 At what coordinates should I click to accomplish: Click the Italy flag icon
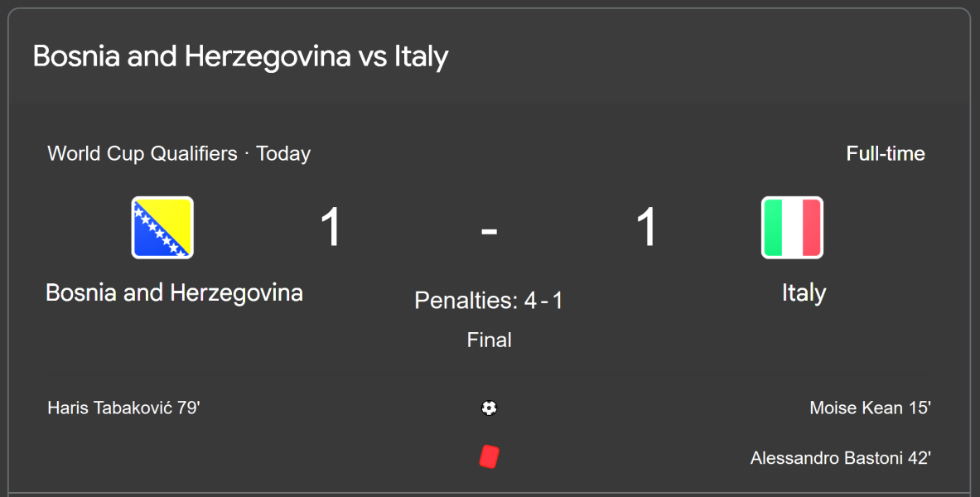pyautogui.click(x=792, y=228)
